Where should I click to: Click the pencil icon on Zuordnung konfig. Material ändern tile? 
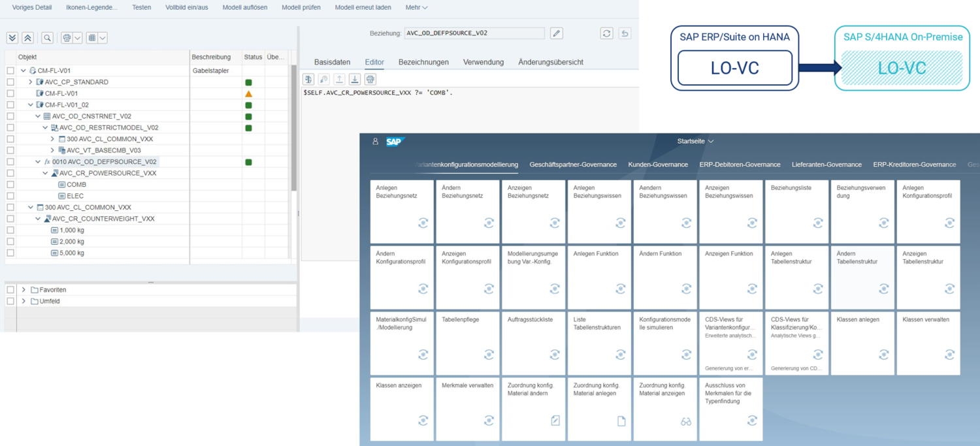click(x=555, y=421)
